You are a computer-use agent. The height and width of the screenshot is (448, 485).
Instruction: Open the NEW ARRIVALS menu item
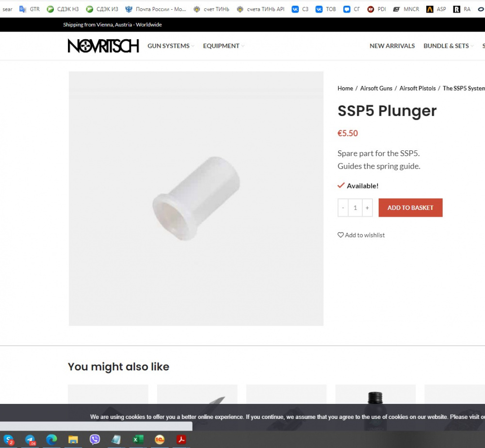pos(392,46)
